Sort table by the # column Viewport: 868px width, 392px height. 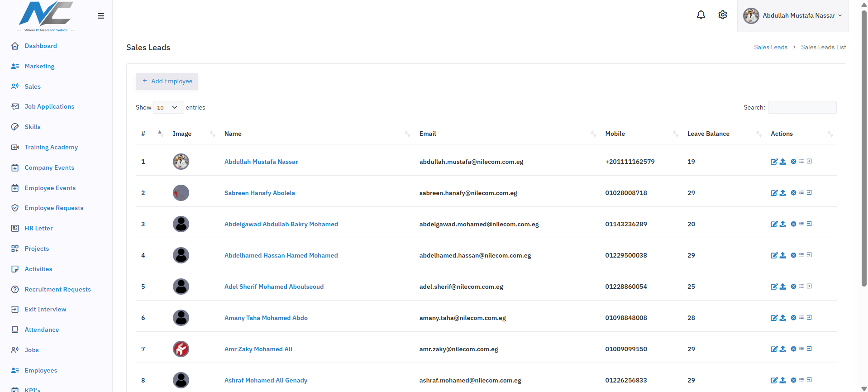(152, 134)
